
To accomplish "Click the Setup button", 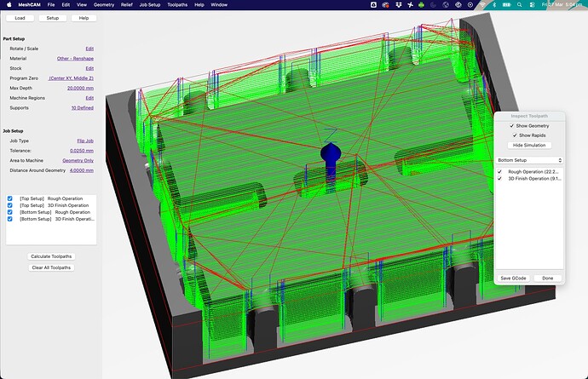I will tap(53, 18).
